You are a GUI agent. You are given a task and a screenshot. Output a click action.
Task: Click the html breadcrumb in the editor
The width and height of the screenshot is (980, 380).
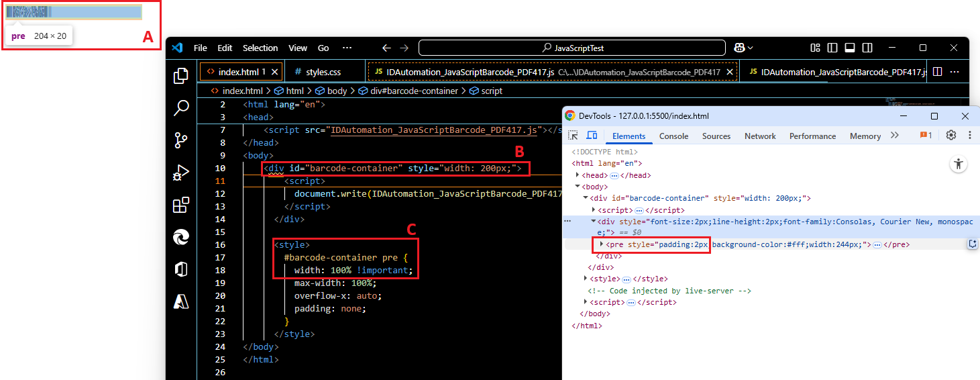coord(288,91)
